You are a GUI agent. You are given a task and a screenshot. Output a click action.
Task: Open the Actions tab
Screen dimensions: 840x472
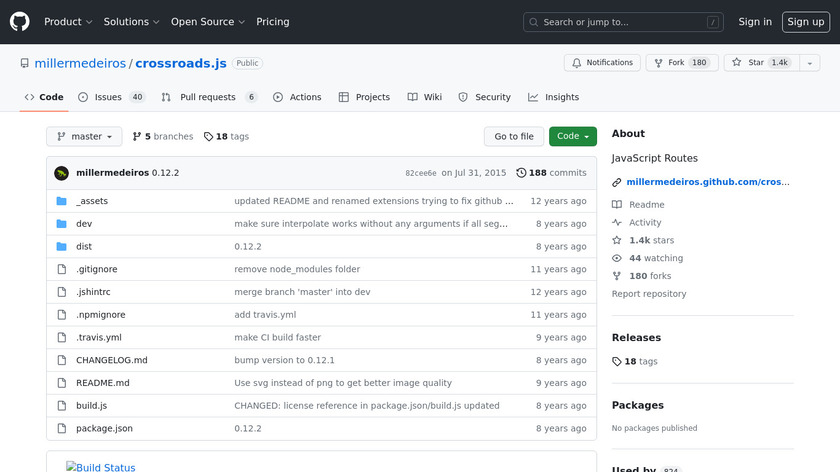coord(297,97)
